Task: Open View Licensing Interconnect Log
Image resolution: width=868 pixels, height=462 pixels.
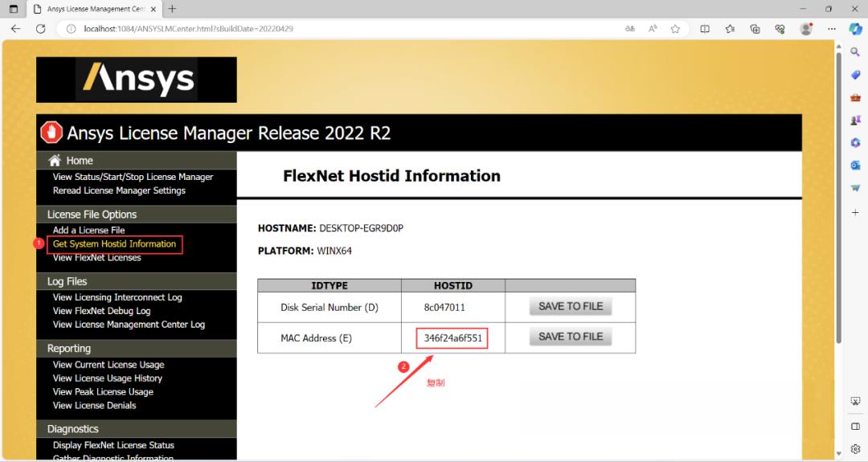Action: coord(117,297)
